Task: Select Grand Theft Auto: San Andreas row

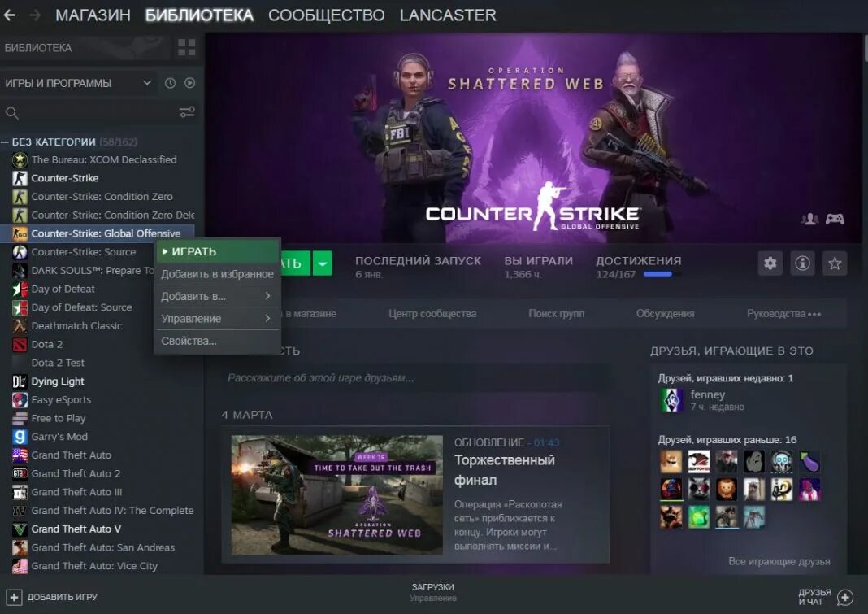Action: [102, 547]
